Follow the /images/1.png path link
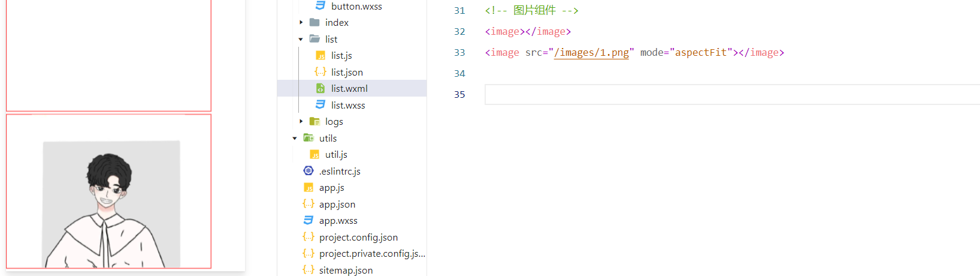Viewport: 980px width, 276px height. tap(591, 53)
